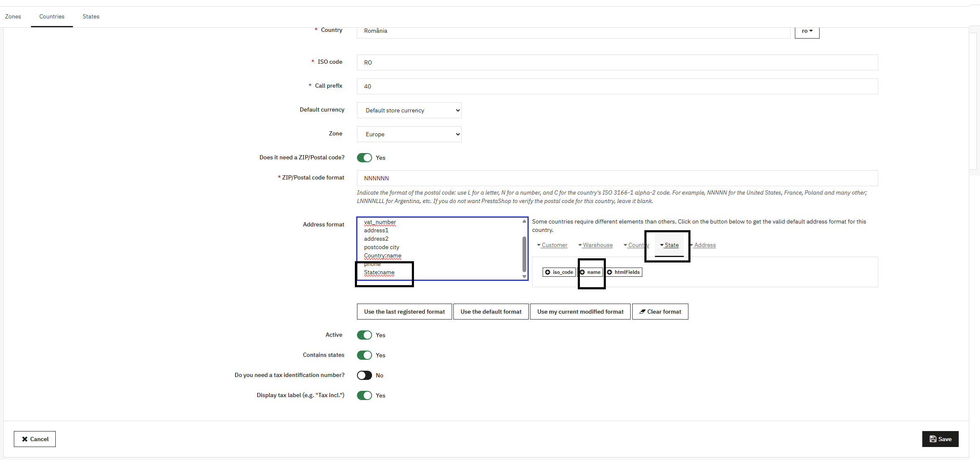This screenshot has height=460, width=980.
Task: Turn off the Contains states switch
Action: coord(364,355)
